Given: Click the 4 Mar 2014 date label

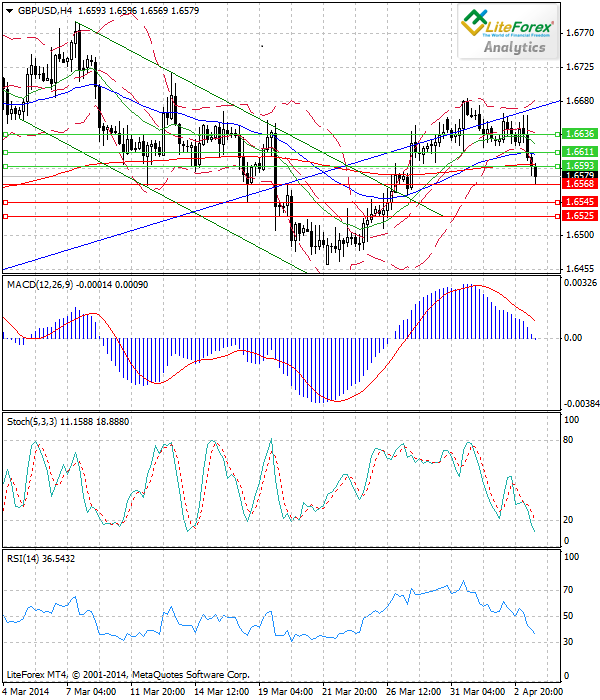Looking at the screenshot, I should point(28,690).
